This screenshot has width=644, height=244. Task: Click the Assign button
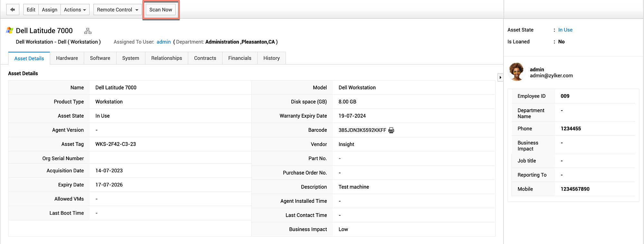tap(50, 10)
